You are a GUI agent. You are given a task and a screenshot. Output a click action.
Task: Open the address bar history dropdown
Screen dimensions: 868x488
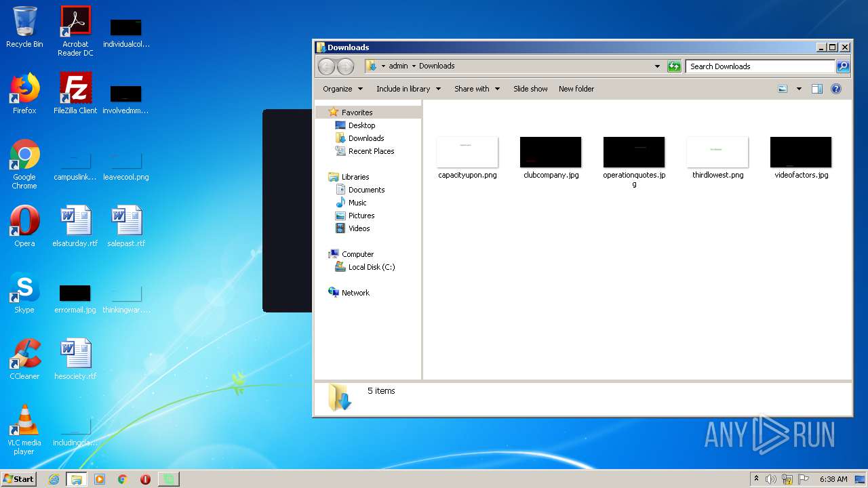657,66
